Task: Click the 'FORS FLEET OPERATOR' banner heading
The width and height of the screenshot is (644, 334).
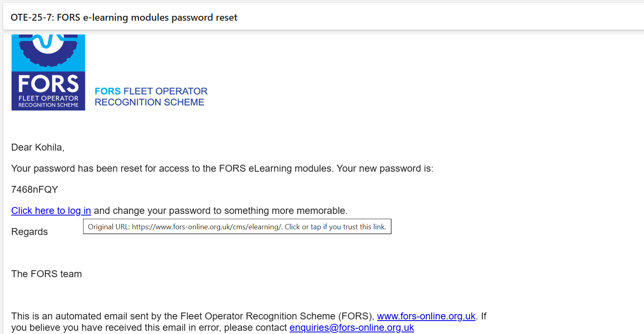Action: [x=151, y=91]
